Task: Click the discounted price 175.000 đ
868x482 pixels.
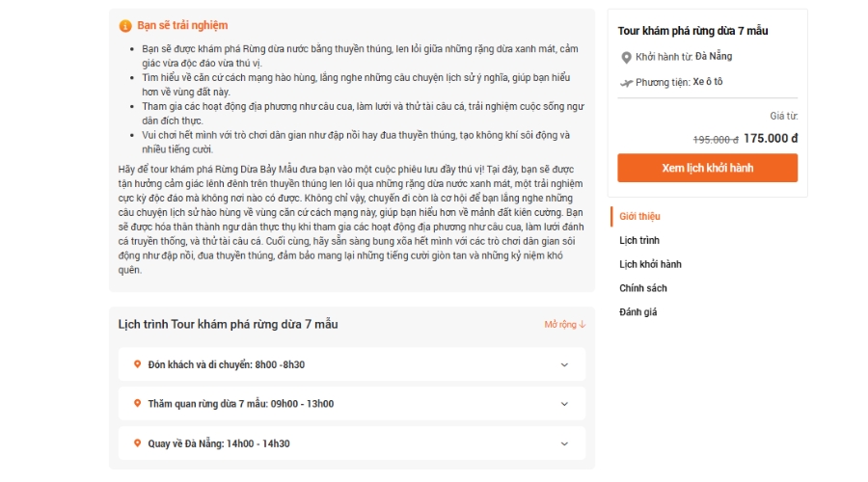Action: [770, 138]
